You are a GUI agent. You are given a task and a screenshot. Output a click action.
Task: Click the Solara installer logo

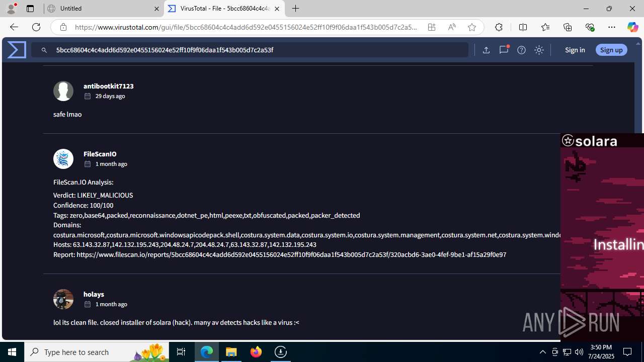(x=589, y=141)
